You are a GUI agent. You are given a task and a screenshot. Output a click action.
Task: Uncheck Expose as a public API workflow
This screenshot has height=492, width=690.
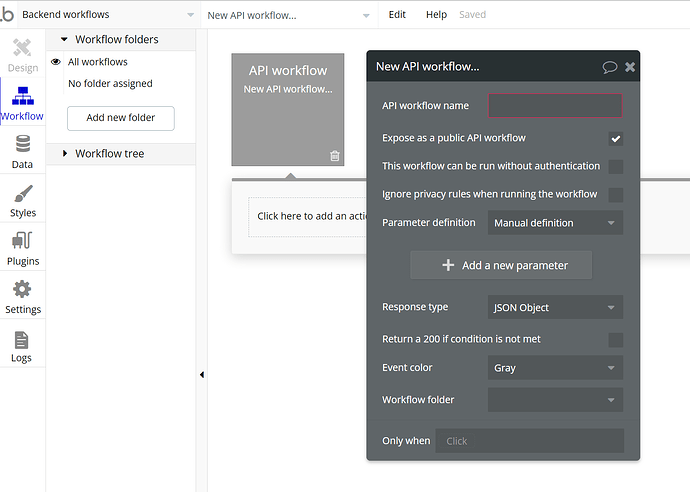pos(616,139)
